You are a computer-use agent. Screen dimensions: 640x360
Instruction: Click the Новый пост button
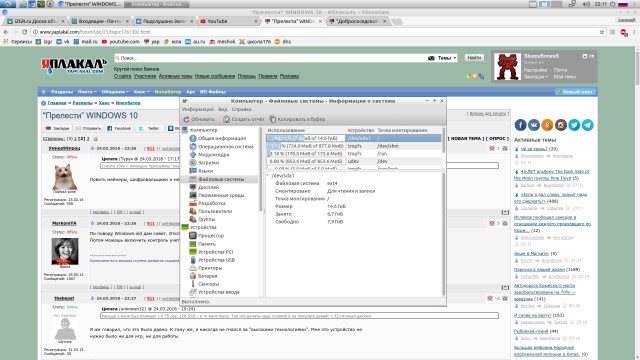(575, 92)
